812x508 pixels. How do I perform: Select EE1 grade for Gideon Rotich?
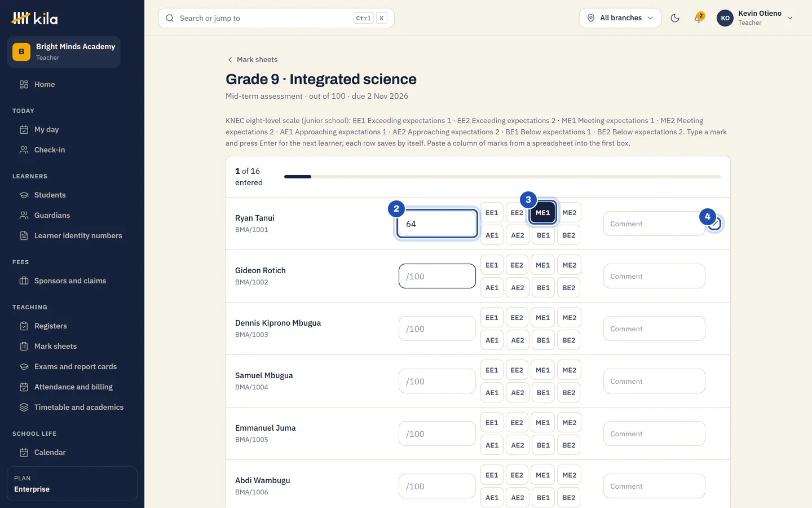(x=492, y=265)
